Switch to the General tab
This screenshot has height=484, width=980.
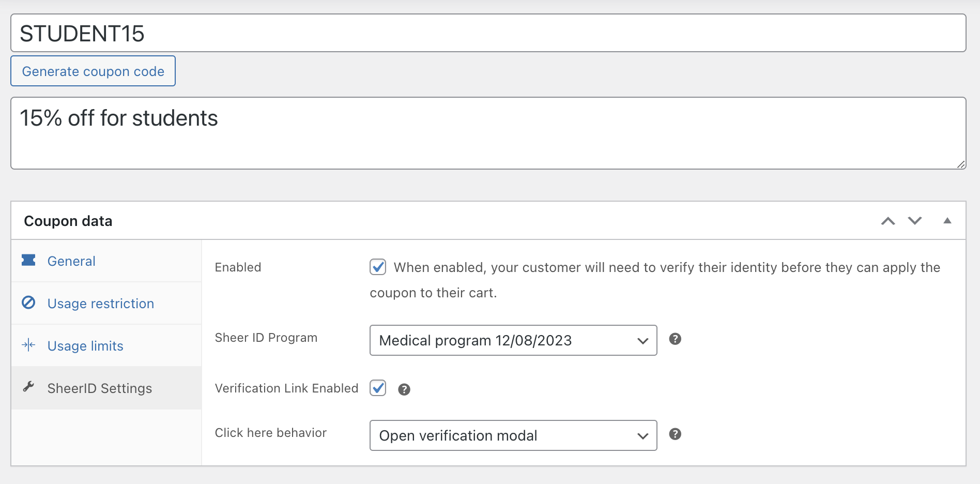pyautogui.click(x=106, y=261)
